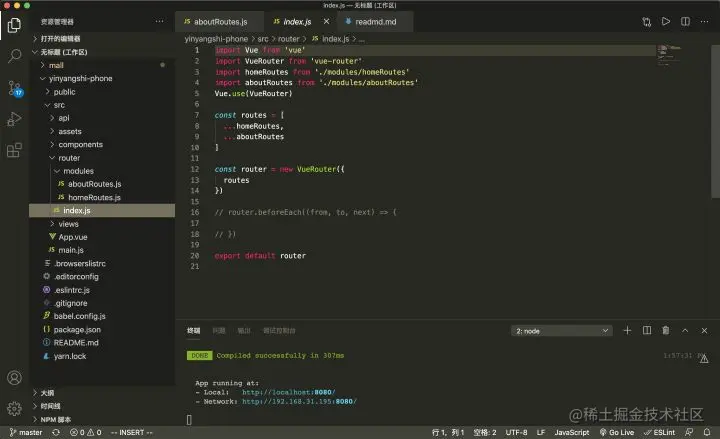Open homeRoutes.js in file tree

(x=102, y=197)
